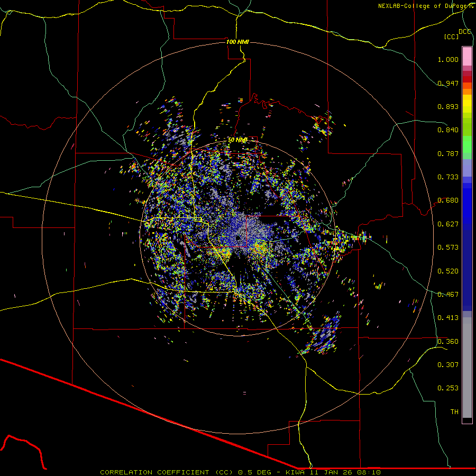This screenshot has width=476, height=476.
Task: Select the 0.893 legend value
Action: pyautogui.click(x=448, y=106)
